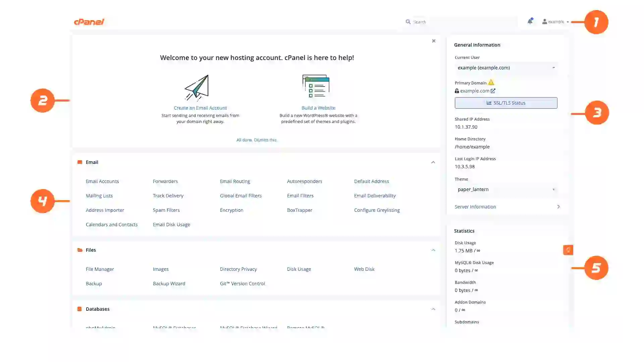Click the Primary Domain warning icon
This screenshot has height=362, width=644.
pyautogui.click(x=491, y=82)
